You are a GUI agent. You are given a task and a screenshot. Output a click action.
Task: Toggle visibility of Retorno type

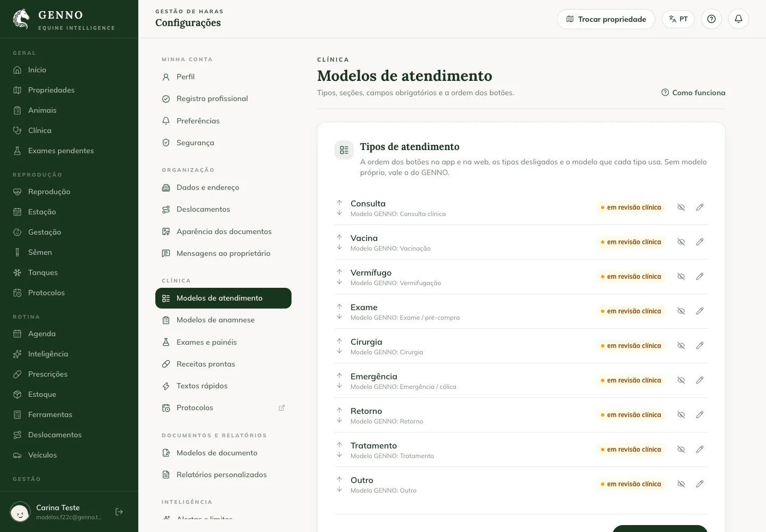(x=681, y=415)
